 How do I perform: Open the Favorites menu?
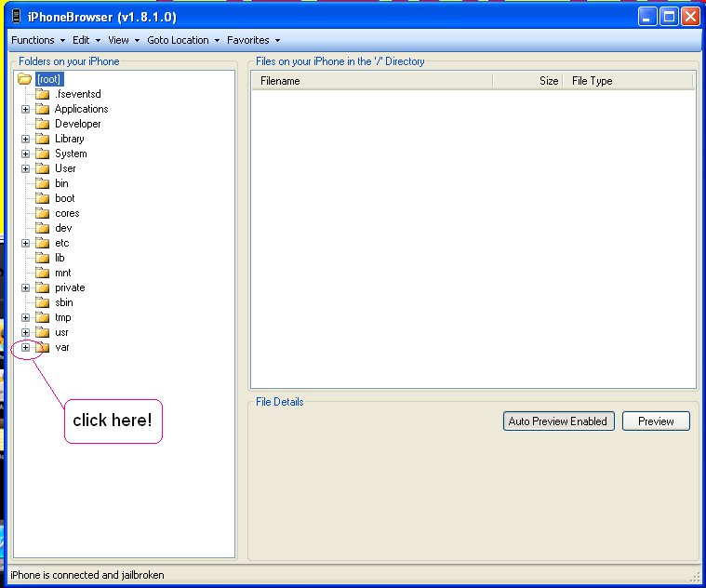(x=254, y=40)
